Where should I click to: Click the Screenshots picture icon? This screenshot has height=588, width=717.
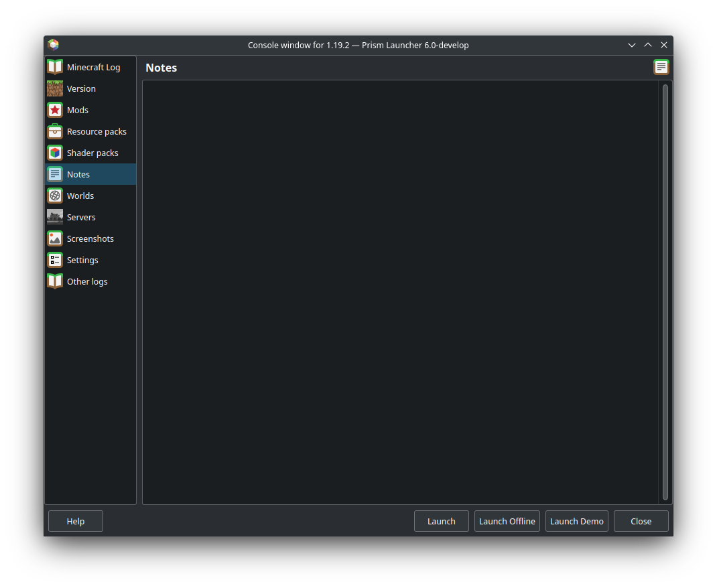click(x=55, y=239)
